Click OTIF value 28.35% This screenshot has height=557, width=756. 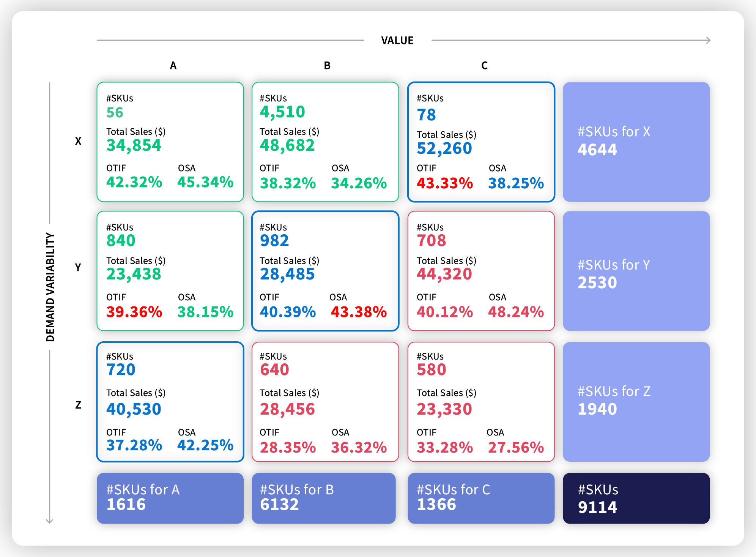click(x=288, y=448)
